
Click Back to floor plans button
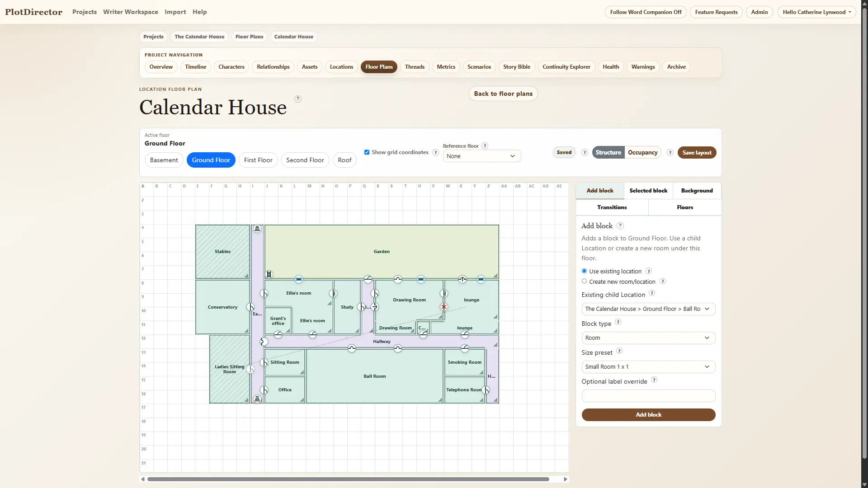(x=503, y=94)
